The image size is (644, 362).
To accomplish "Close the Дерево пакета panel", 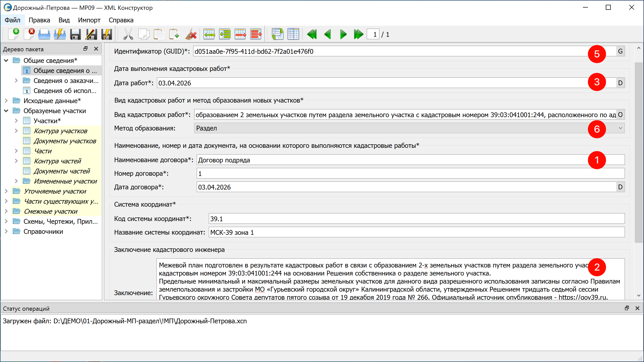I will point(96,49).
